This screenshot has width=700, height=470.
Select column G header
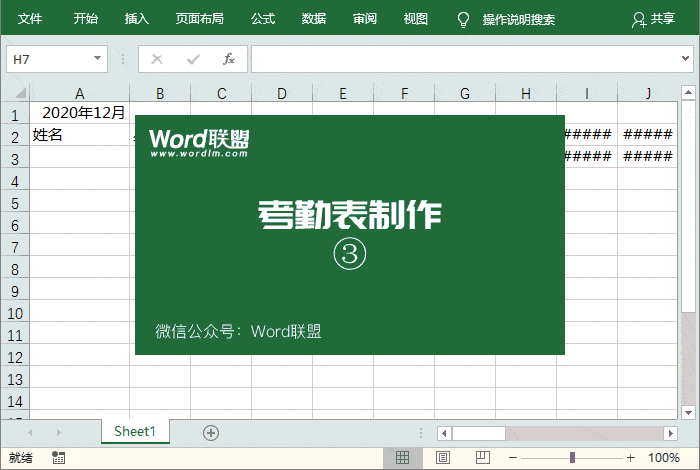point(465,93)
